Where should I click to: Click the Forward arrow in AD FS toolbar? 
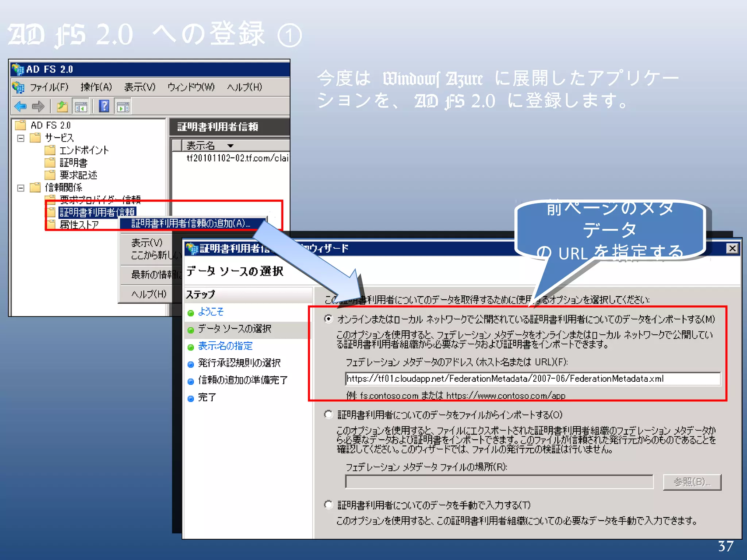(38, 106)
